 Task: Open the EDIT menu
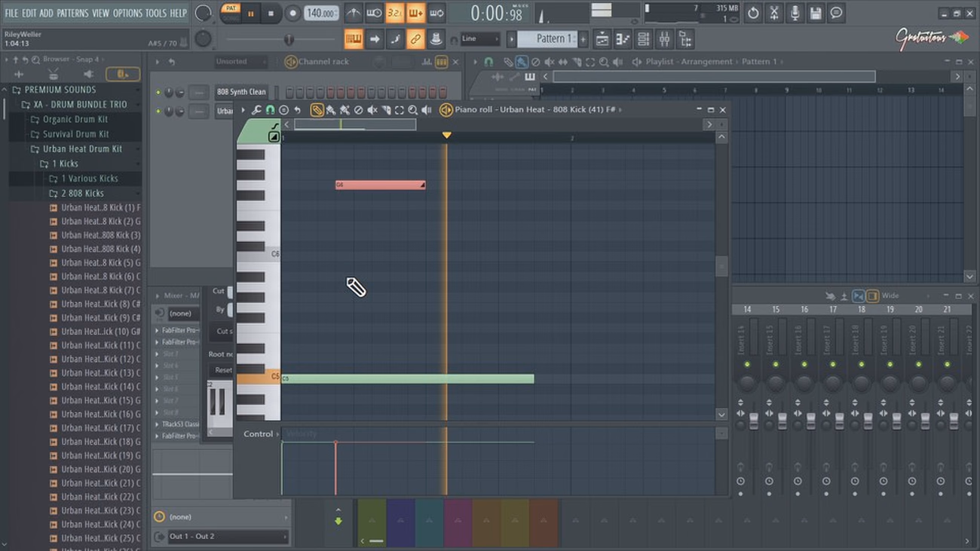click(29, 13)
